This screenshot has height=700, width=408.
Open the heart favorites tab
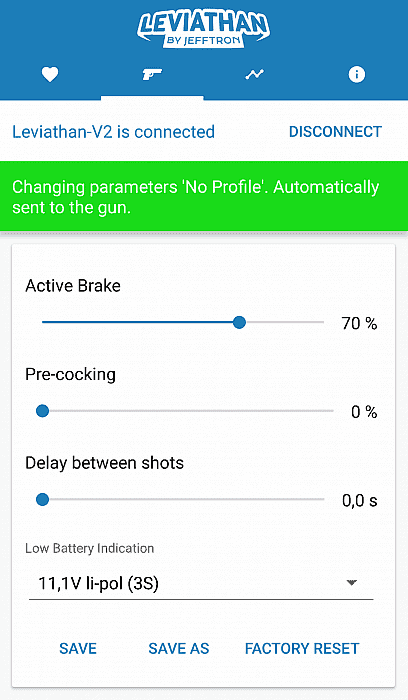(x=50, y=74)
